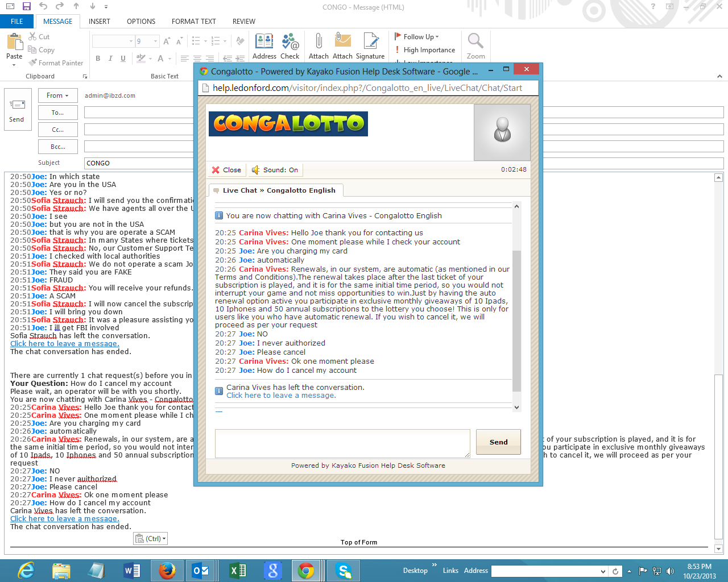Viewport: 728px width, 582px height.
Task: Go to the previous item with the up arrow
Action: [x=76, y=6]
